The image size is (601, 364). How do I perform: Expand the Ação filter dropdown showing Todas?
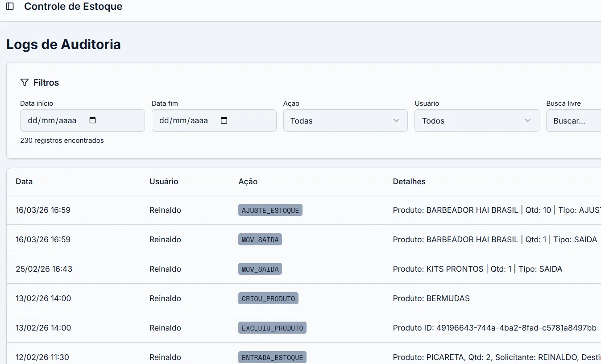click(x=345, y=120)
